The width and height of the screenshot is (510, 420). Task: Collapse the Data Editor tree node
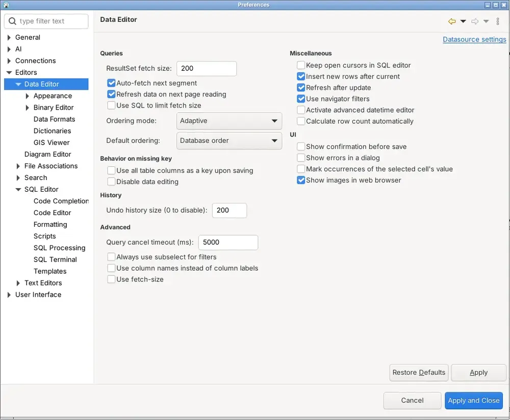pyautogui.click(x=18, y=84)
